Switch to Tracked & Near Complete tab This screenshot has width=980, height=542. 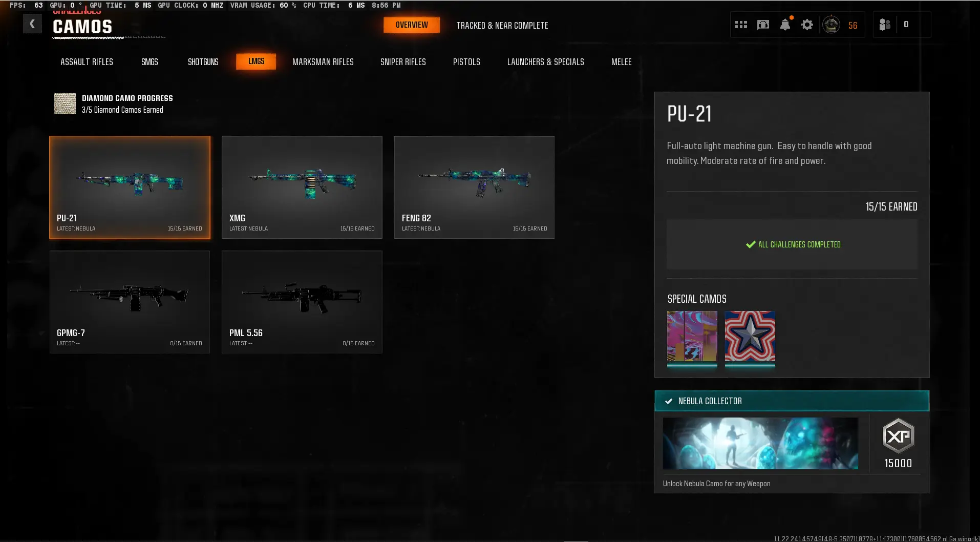pos(502,25)
